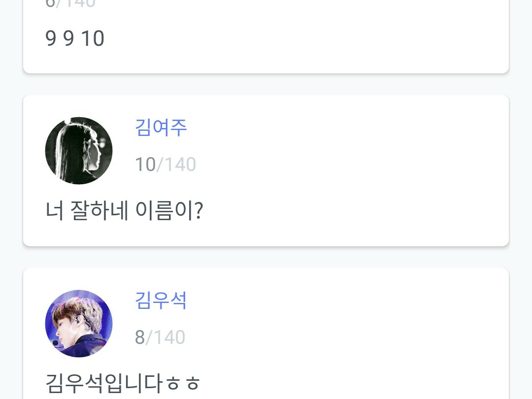
Task: Click the 10/140 character counter
Action: tap(166, 165)
